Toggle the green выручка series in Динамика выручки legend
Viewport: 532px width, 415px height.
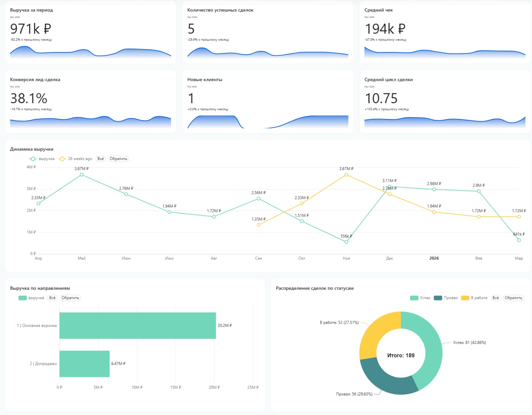pos(42,159)
